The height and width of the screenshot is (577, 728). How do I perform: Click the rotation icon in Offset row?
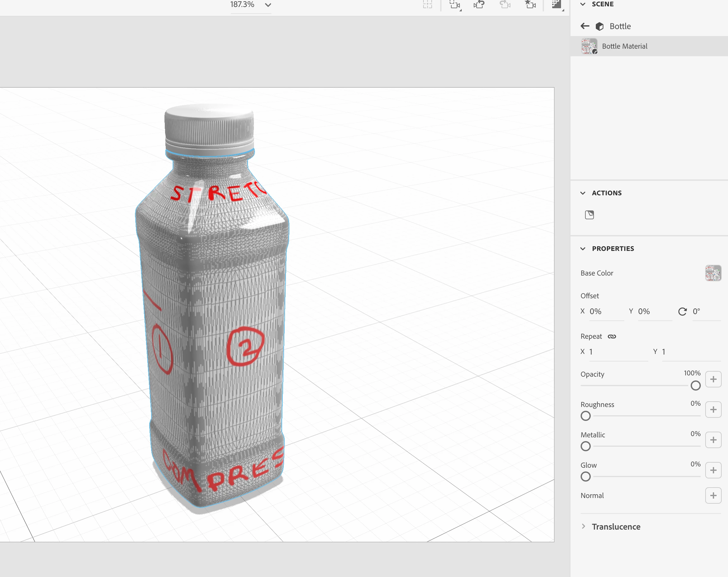682,312
